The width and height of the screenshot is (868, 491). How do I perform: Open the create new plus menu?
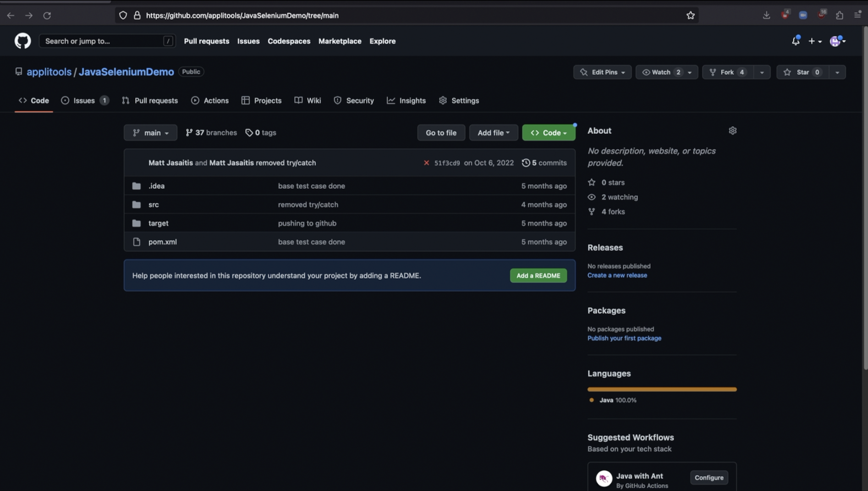click(x=814, y=41)
